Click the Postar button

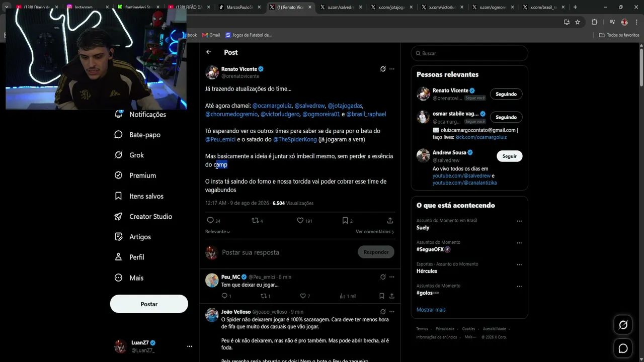pyautogui.click(x=149, y=304)
